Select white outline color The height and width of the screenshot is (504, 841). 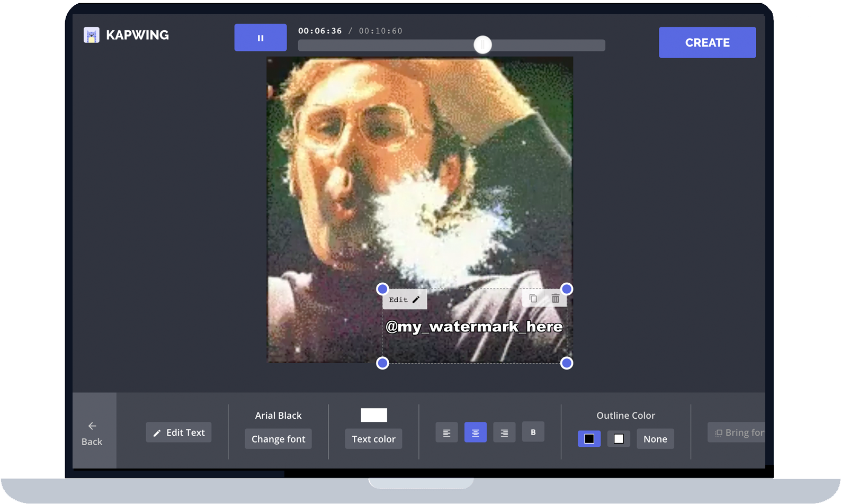pyautogui.click(x=618, y=439)
